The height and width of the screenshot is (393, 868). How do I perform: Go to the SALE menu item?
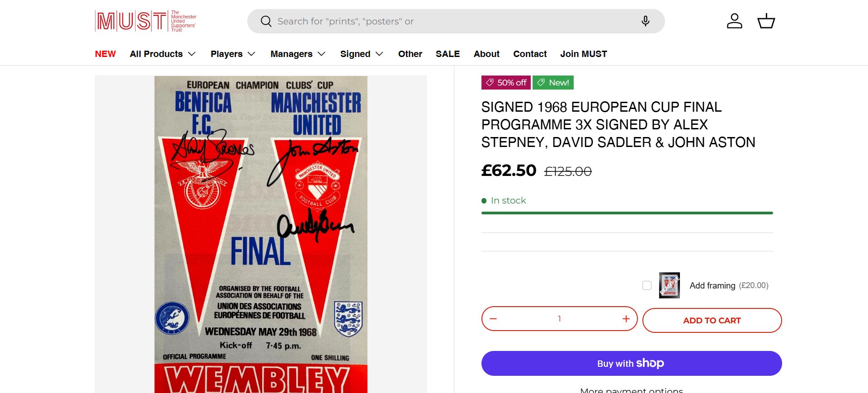(448, 54)
